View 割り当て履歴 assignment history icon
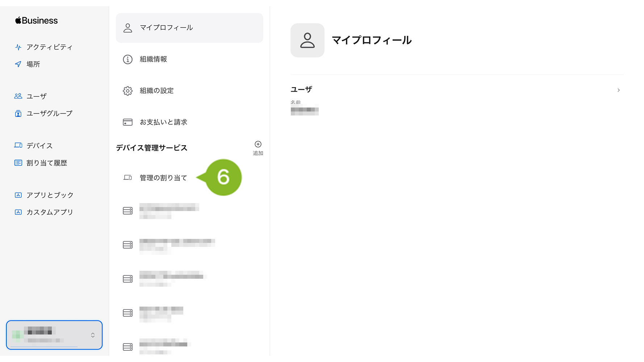The width and height of the screenshot is (644, 362). click(x=18, y=163)
